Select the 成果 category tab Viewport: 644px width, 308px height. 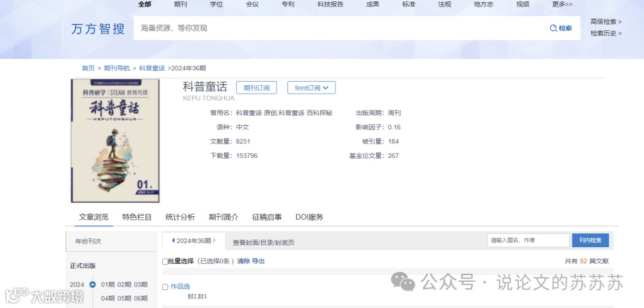pyautogui.click(x=373, y=5)
